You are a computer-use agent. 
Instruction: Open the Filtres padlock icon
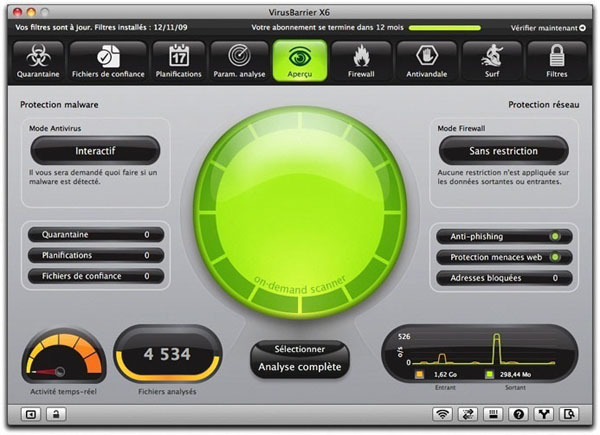coord(556,61)
